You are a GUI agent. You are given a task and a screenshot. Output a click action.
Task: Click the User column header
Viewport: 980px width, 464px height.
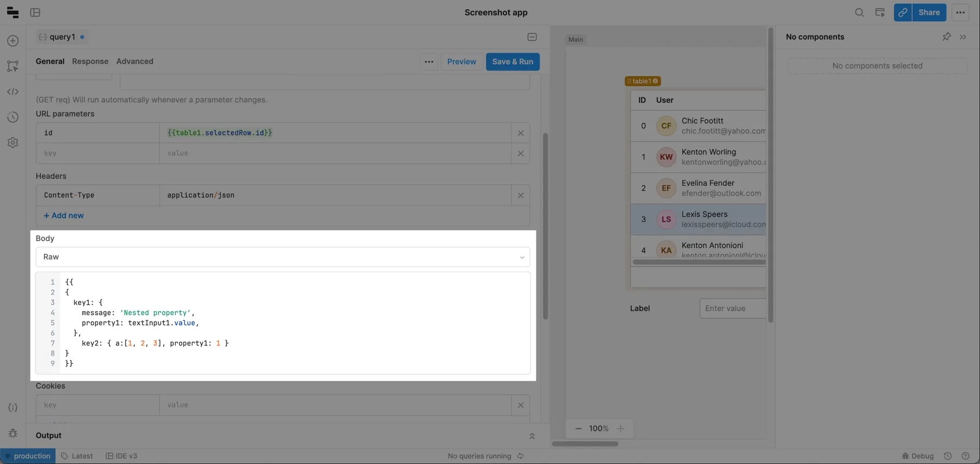click(665, 100)
